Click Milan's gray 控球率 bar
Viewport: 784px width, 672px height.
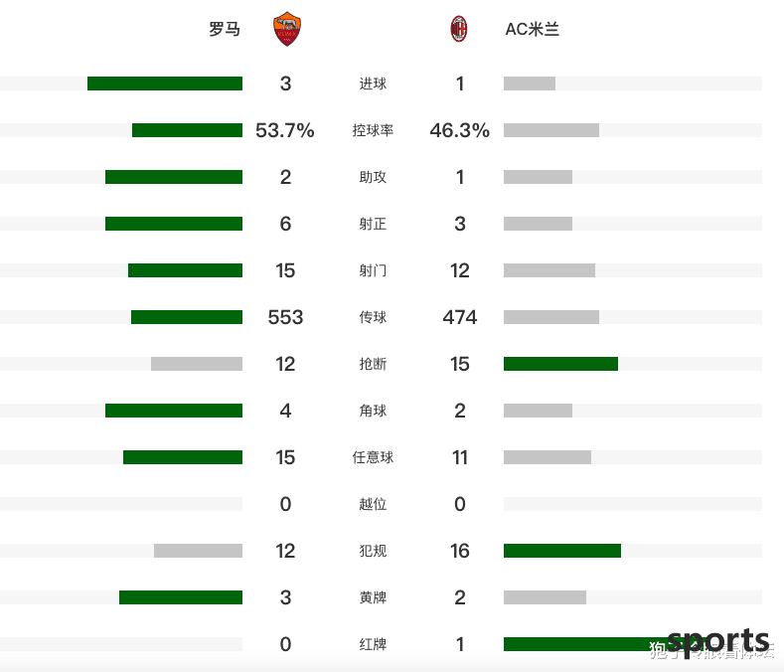tap(551, 130)
